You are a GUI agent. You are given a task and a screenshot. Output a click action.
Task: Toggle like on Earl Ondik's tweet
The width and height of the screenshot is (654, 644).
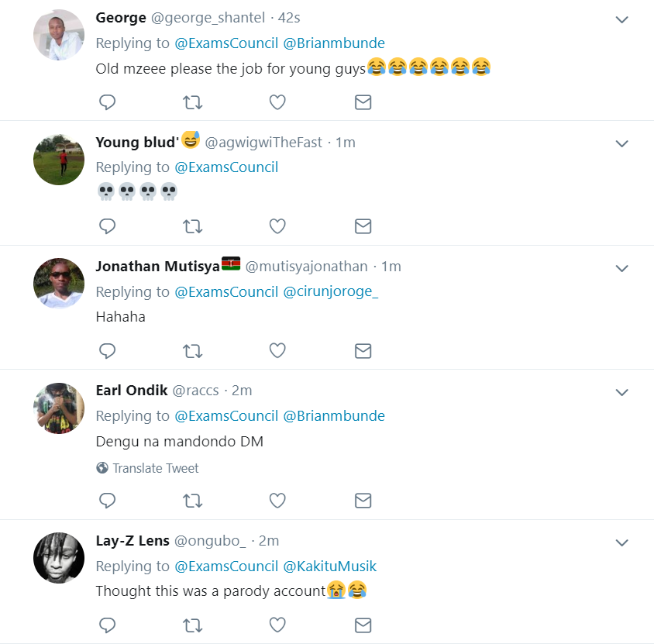[277, 501]
